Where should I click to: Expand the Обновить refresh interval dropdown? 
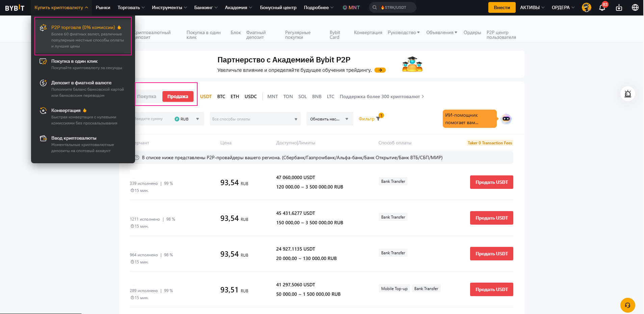329,119
